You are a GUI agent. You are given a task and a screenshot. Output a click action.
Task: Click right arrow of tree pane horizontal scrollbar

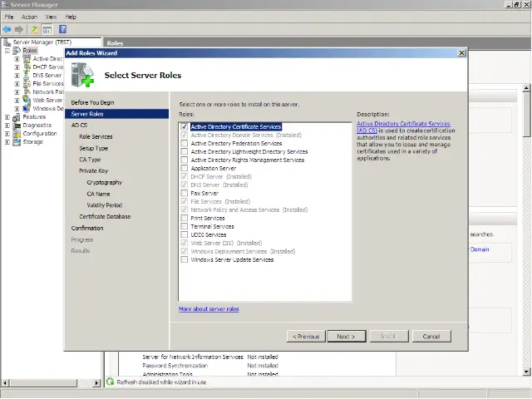(96, 382)
